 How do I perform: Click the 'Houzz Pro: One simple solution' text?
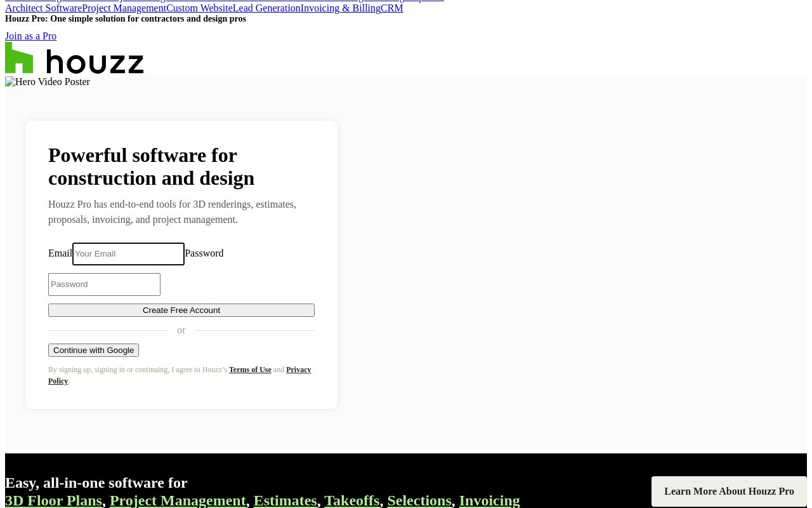click(126, 19)
